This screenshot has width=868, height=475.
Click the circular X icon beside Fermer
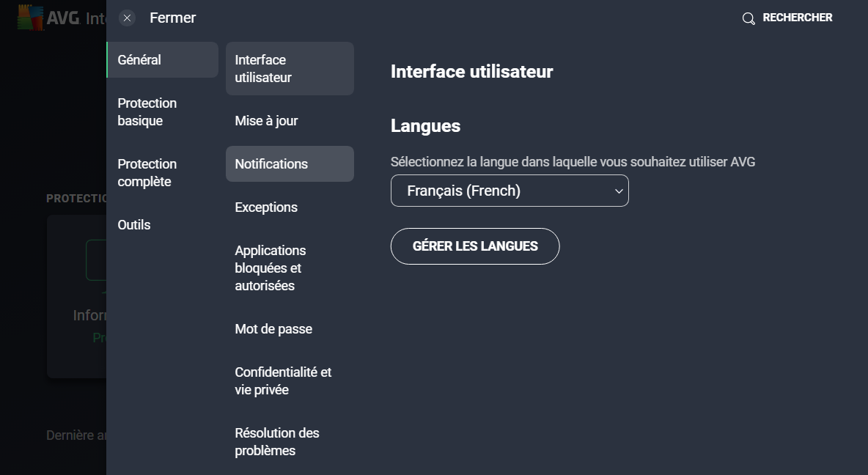click(127, 18)
